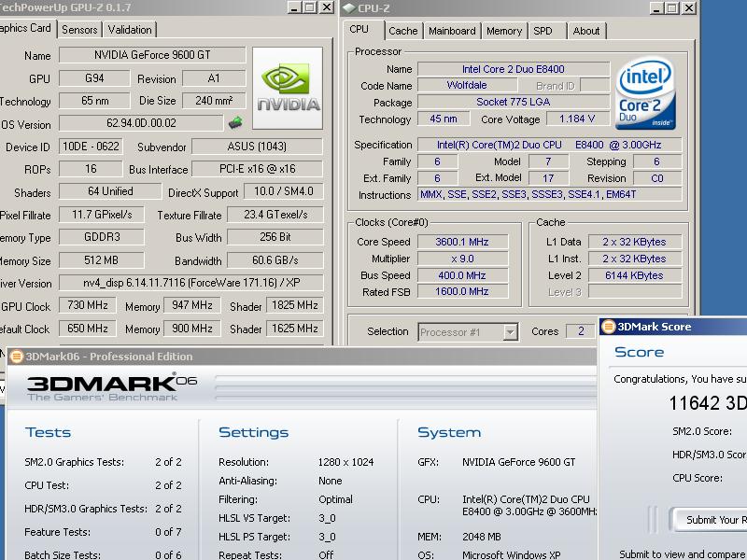The height and width of the screenshot is (560, 747).
Task: Click the Resolution value 1280 x 1024
Action: [345, 462]
